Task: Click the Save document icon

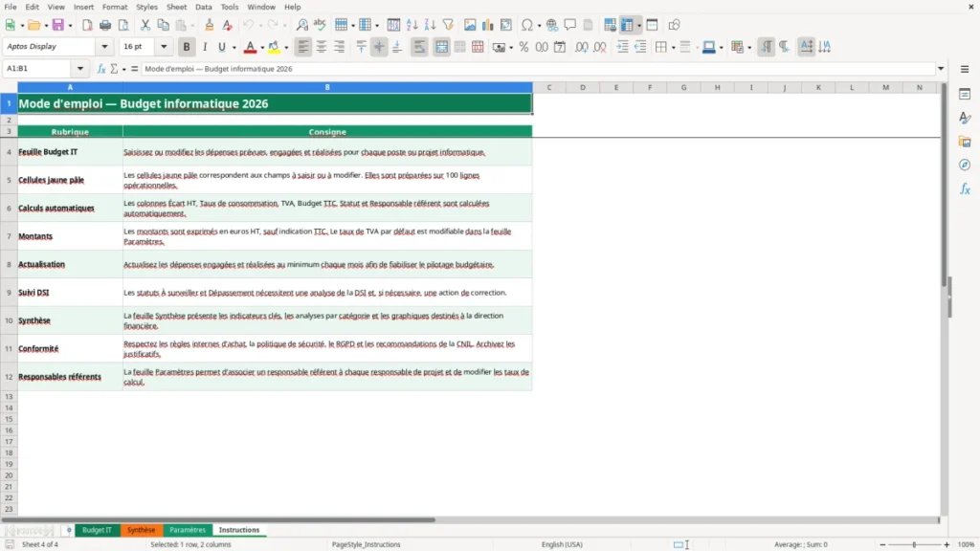Action: point(58,25)
